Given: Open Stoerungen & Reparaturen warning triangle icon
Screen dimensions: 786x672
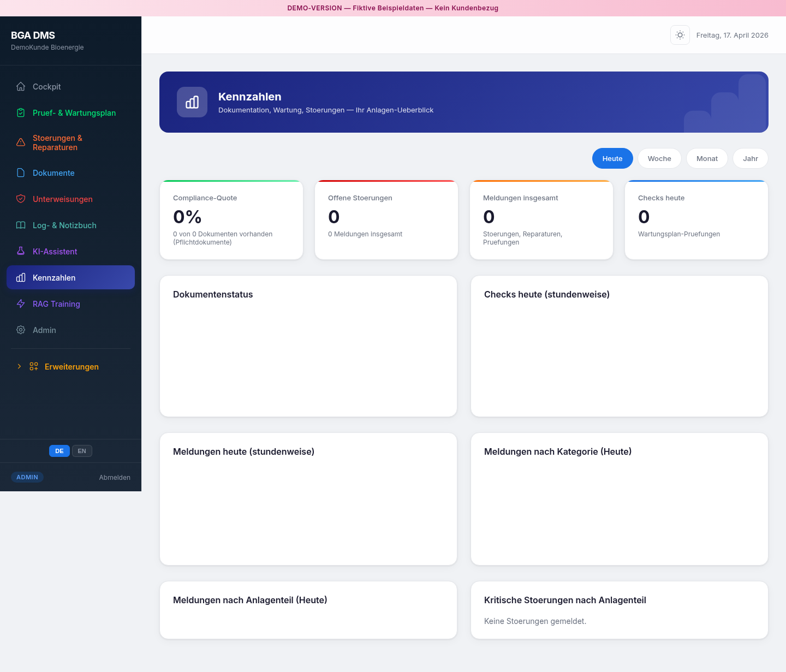Looking at the screenshot, I should point(21,142).
